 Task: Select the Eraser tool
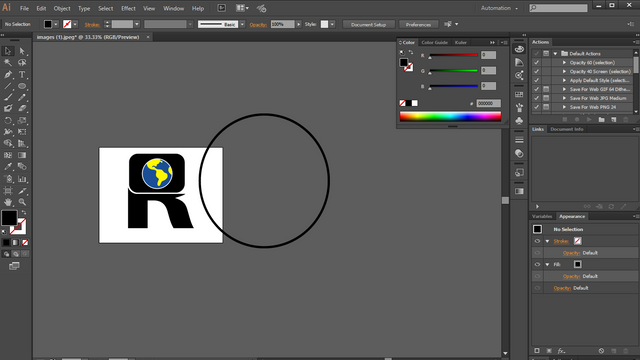[22, 109]
